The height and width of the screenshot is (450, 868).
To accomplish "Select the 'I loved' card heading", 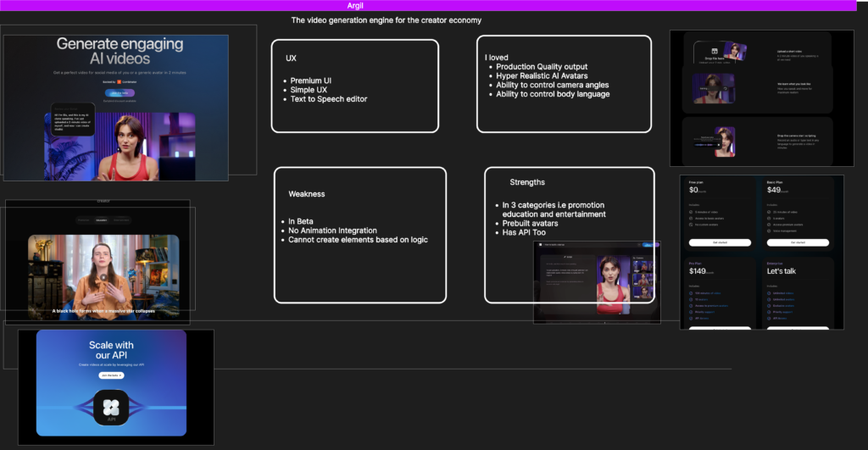I will [497, 58].
